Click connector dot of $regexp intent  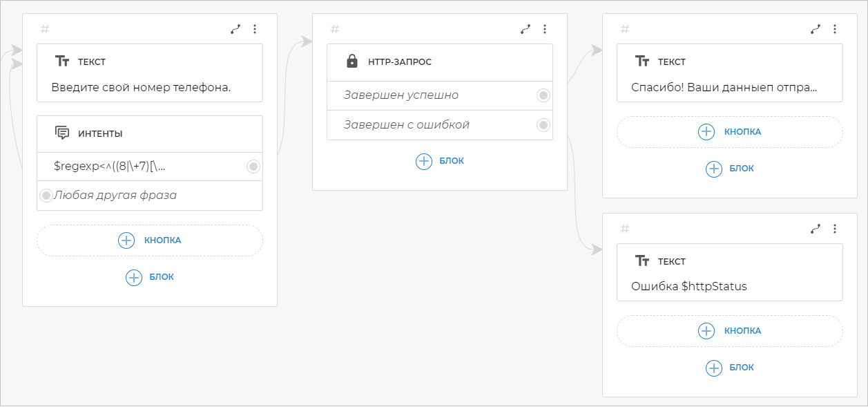pos(253,166)
